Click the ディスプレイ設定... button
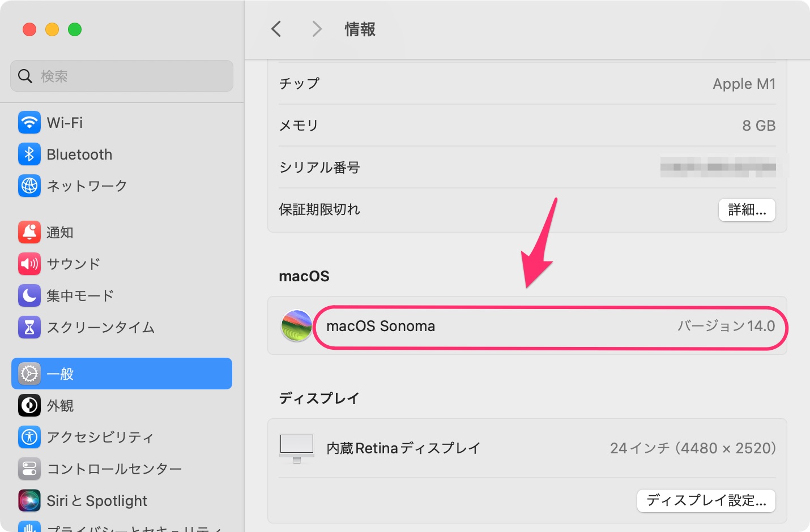The image size is (810, 532). [x=706, y=501]
